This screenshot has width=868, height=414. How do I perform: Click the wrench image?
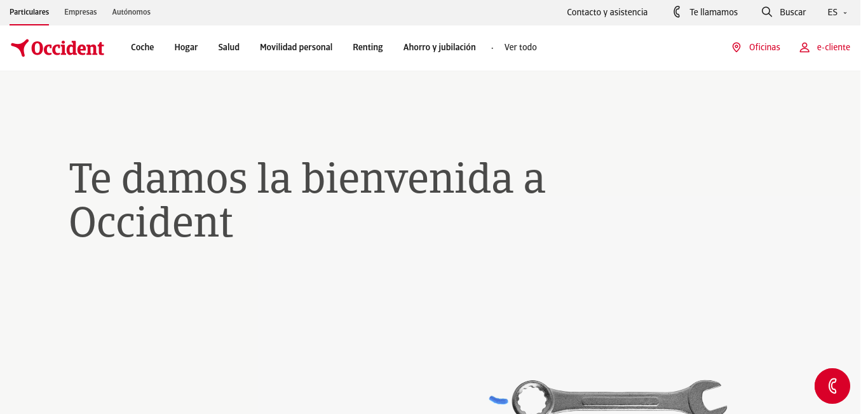pos(620,397)
